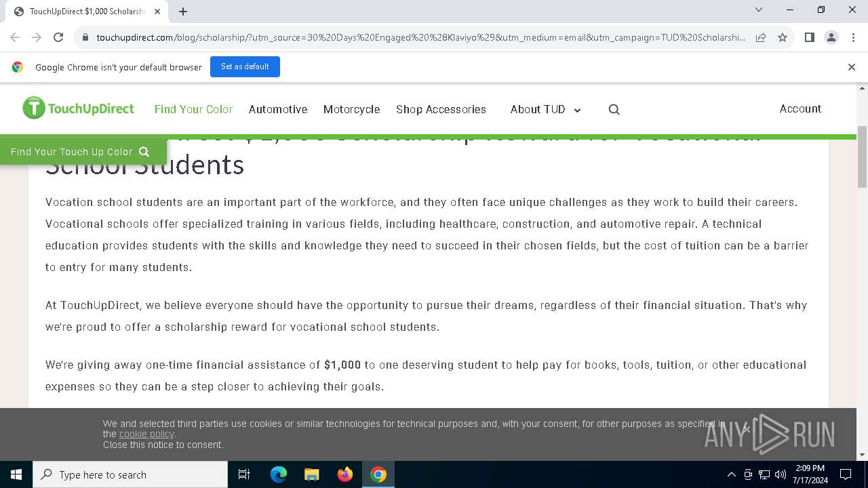Open the network status tray icon
Screen dimensions: 868x488
tap(764, 474)
